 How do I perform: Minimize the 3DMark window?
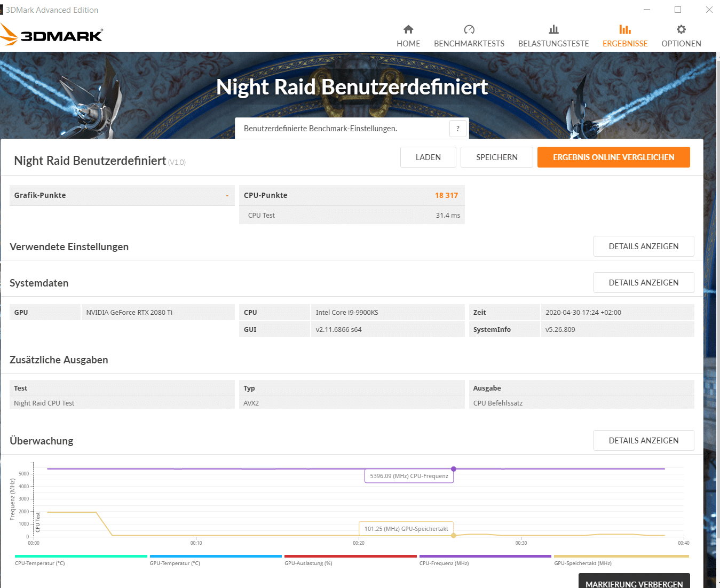pyautogui.click(x=647, y=10)
